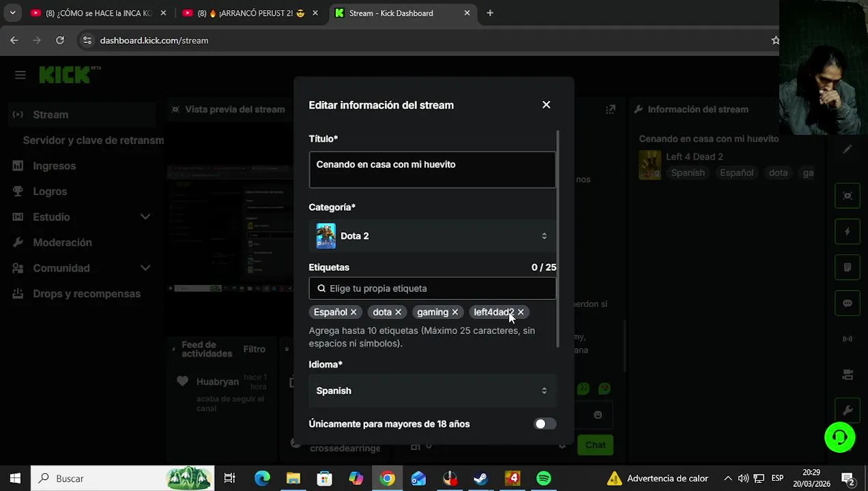Open the green headset support button
This screenshot has width=868, height=491.
839,437
